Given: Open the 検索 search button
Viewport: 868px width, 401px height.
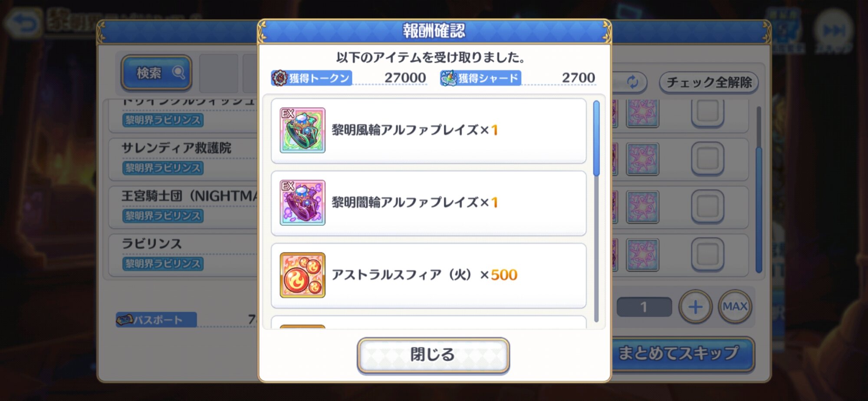Looking at the screenshot, I should 157,73.
